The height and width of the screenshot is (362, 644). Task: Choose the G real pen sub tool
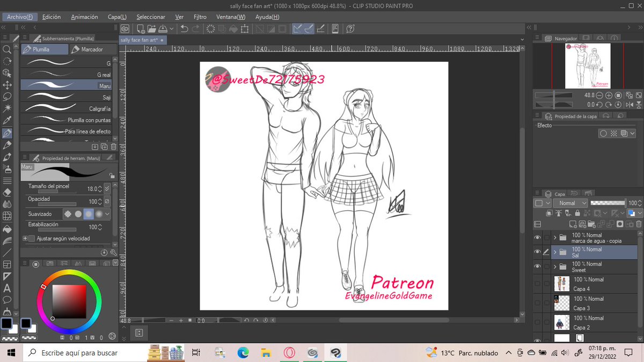point(67,75)
